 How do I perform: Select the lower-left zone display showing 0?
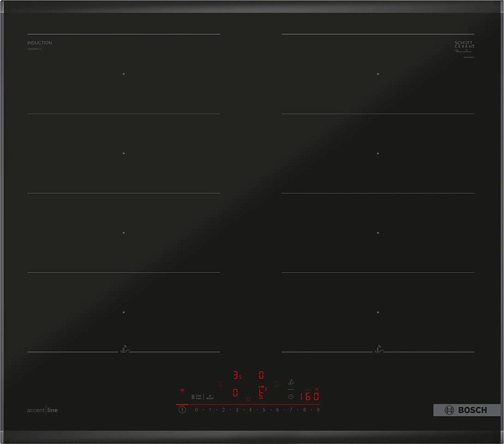pos(235,392)
